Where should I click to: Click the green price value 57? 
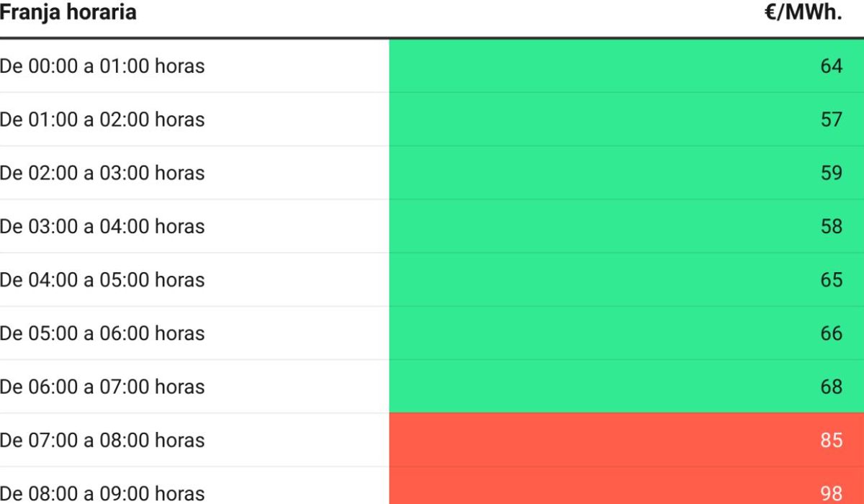[x=831, y=120]
